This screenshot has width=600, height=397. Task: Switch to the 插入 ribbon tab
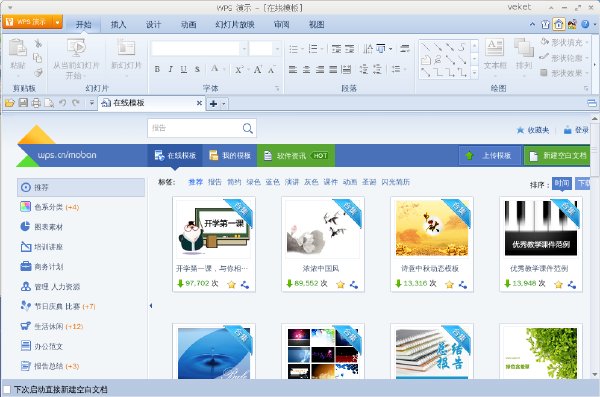[x=118, y=25]
